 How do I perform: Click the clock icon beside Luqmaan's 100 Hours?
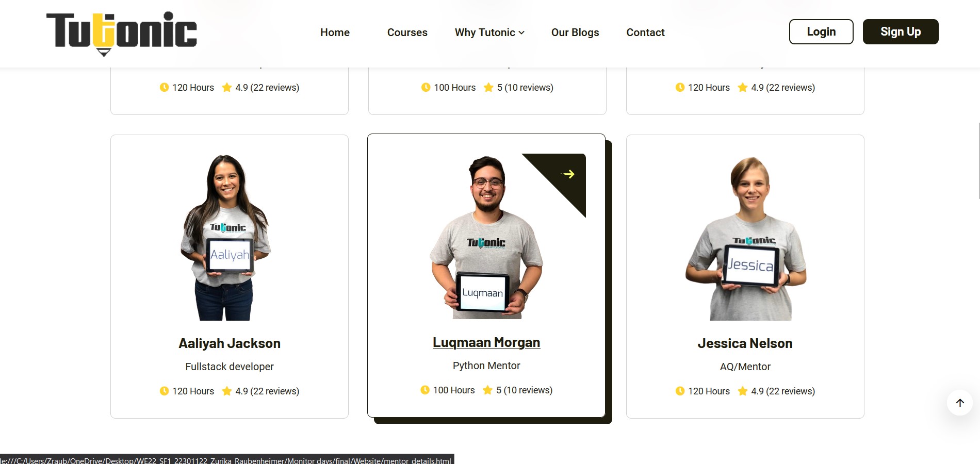(x=425, y=390)
